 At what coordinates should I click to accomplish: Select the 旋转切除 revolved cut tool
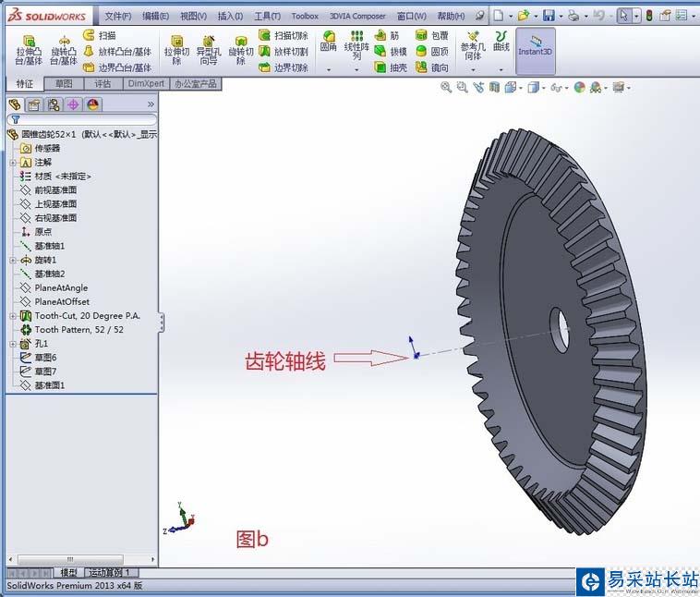click(241, 50)
